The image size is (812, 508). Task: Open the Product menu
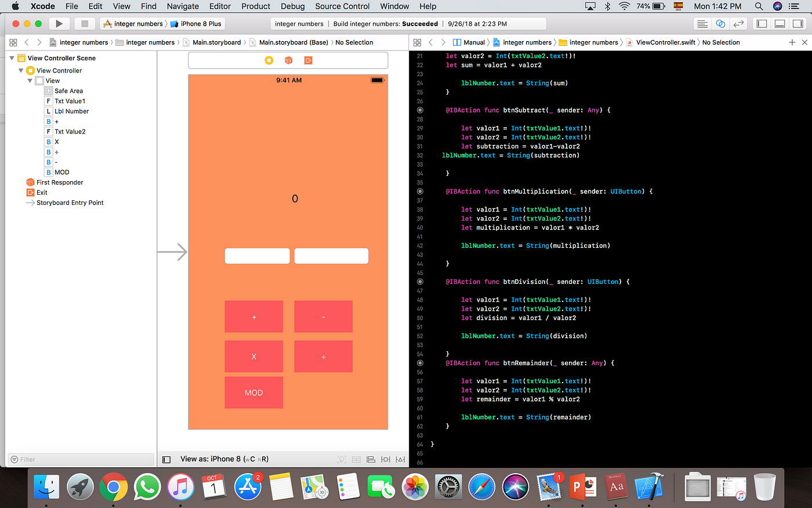click(x=256, y=6)
